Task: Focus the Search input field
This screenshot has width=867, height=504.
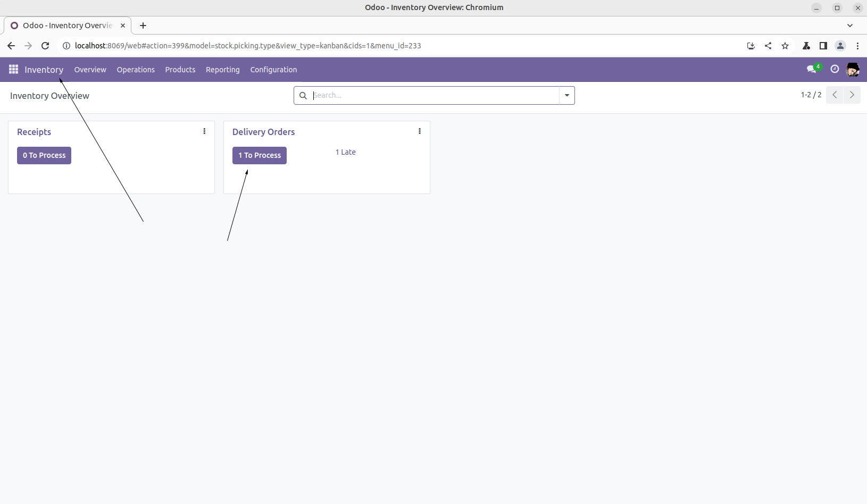Action: [434, 96]
